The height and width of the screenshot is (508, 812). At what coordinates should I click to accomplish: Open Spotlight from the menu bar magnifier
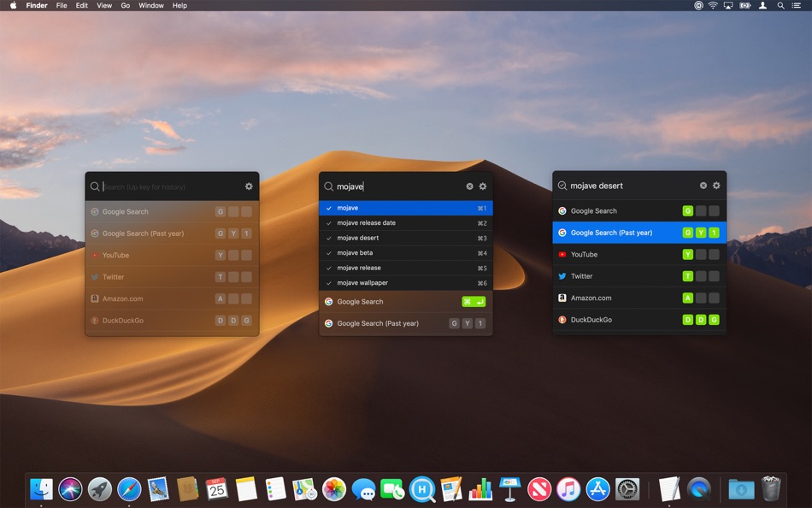click(780, 5)
